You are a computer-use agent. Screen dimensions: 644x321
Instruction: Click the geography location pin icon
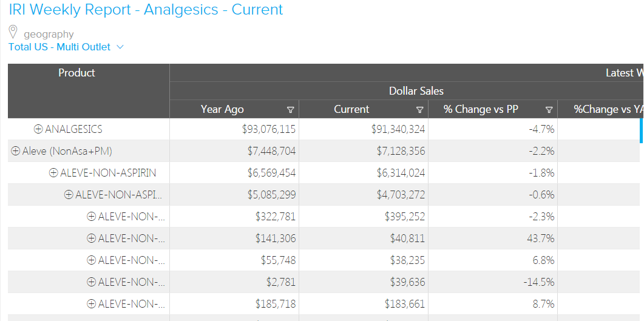pos(13,32)
